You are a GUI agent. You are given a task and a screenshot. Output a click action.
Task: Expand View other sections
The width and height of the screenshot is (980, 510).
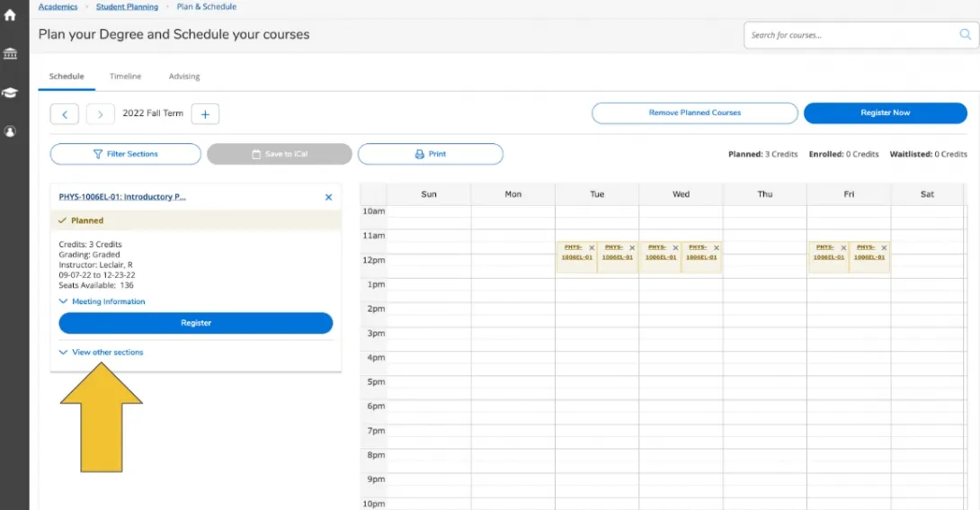102,353
